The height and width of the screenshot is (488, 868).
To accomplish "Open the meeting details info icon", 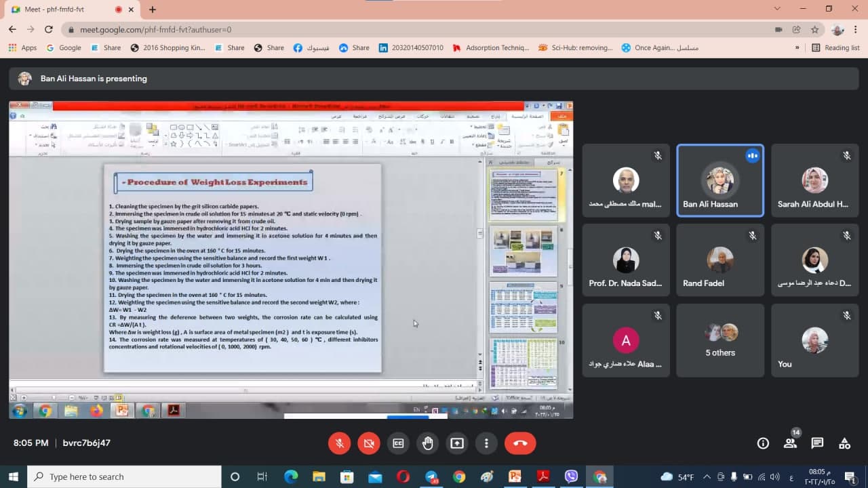I will [763, 443].
